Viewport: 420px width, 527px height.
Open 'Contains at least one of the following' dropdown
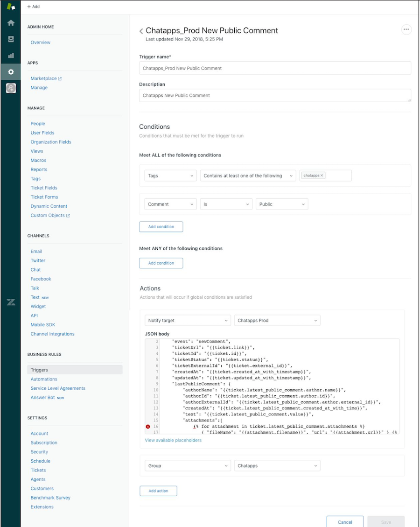[x=248, y=176]
